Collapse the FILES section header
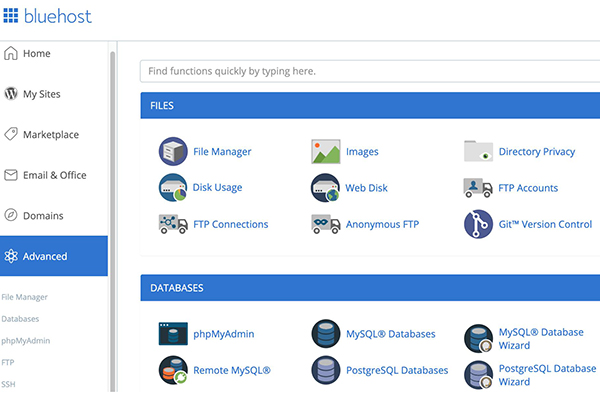Screen dimensions: 600x420 (x=370, y=105)
